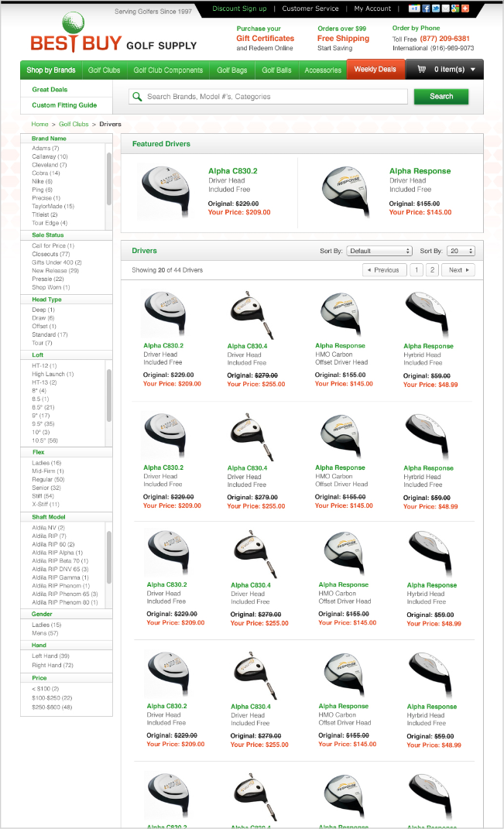Open Custom Fitting Guide link

[64, 105]
